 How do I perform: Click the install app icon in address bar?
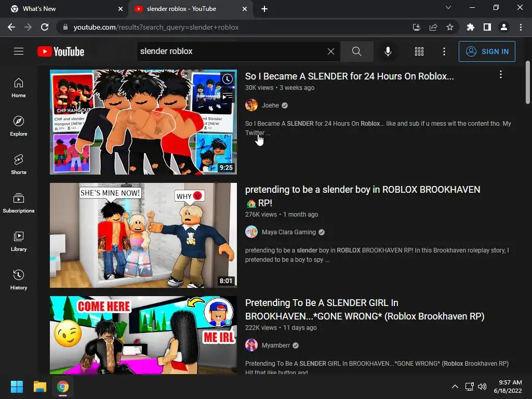tap(417, 27)
